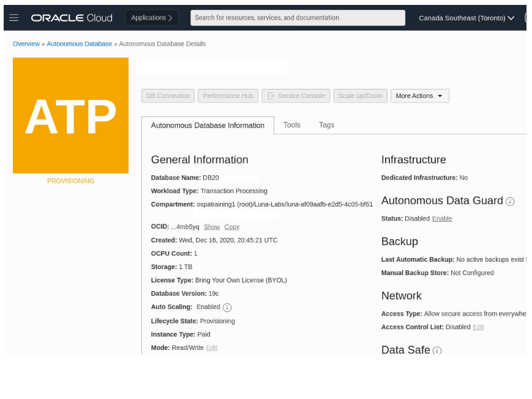The width and height of the screenshot is (532, 399).
Task: Click the Data Safe info icon
Action: click(x=437, y=351)
